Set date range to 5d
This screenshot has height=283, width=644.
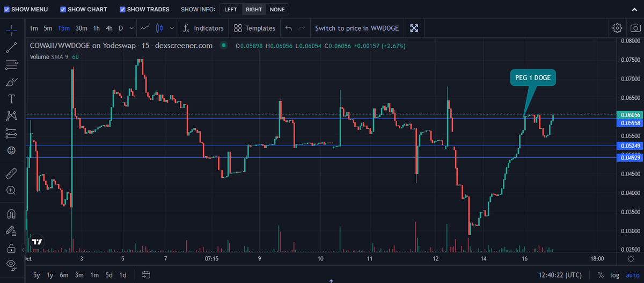point(109,275)
